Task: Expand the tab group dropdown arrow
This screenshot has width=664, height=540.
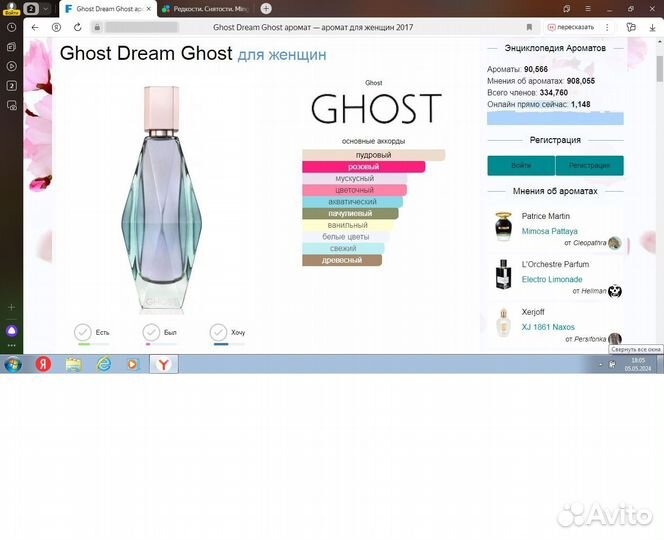Action: tap(46, 8)
